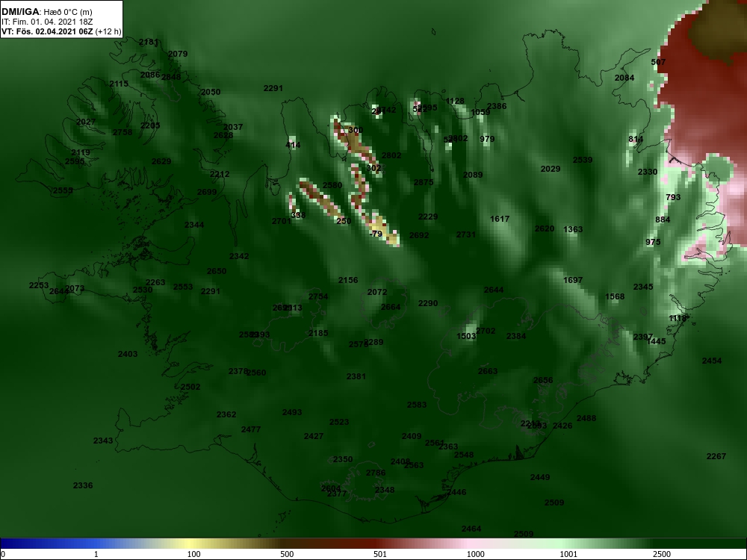
Task: Click the map value 414
Action: [x=293, y=145]
